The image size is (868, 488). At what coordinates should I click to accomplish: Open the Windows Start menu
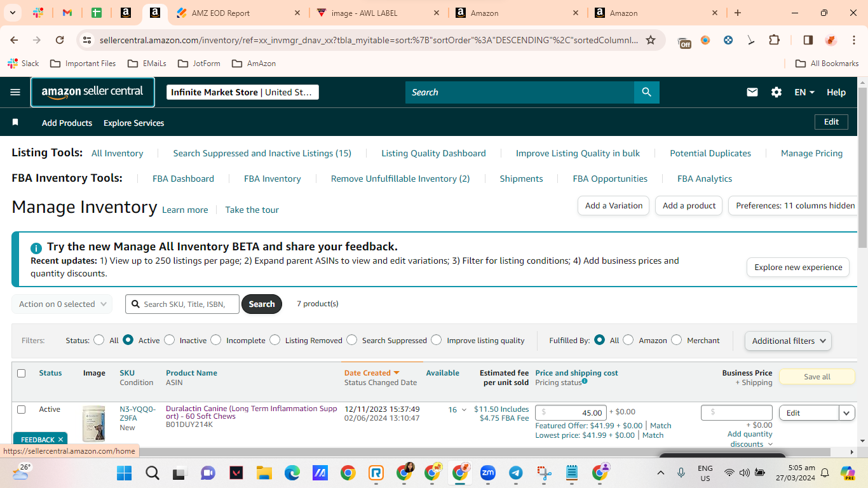click(124, 473)
